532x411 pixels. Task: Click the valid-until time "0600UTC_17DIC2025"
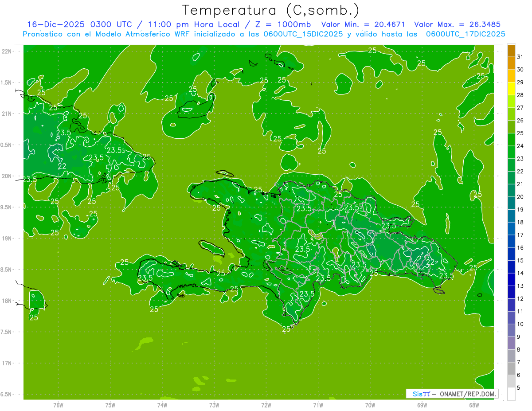(465, 34)
